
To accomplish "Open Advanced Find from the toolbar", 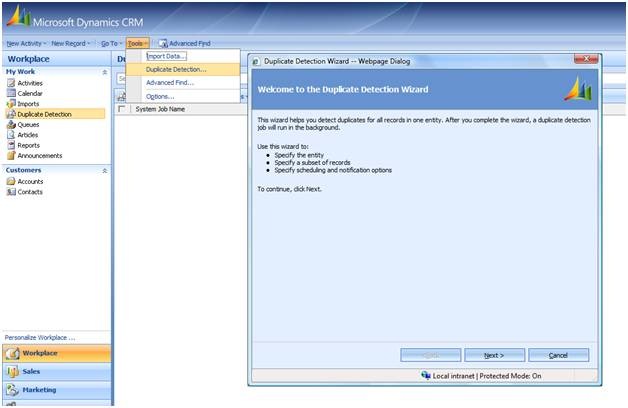I will [x=185, y=43].
